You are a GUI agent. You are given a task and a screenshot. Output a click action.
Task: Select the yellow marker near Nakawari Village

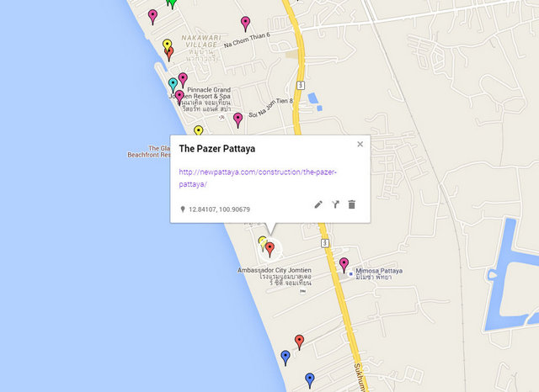tap(167, 45)
